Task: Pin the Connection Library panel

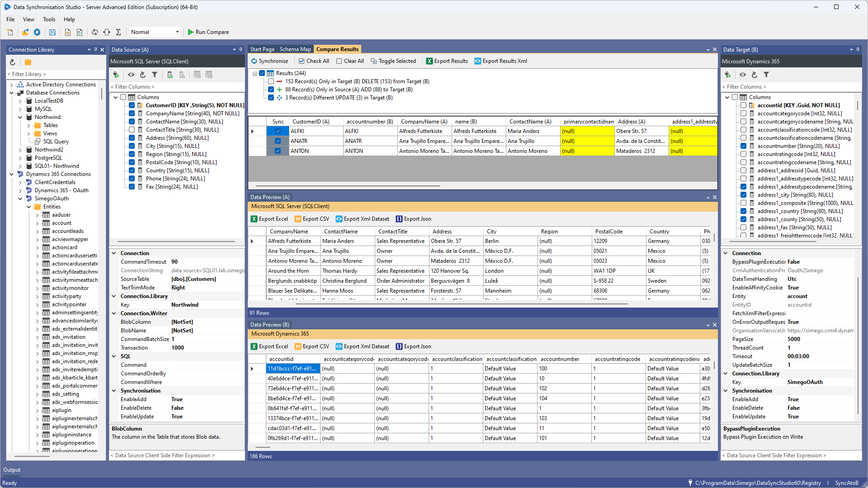Action: point(95,50)
